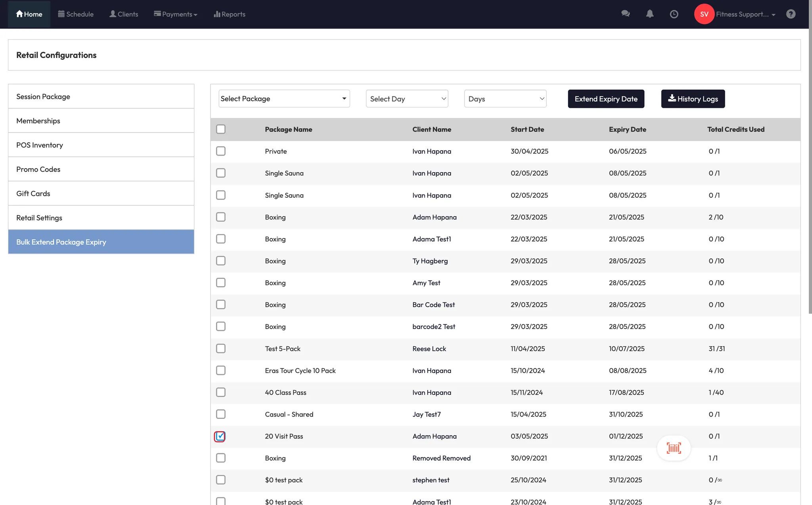Uncheck the 20 Visit Pass row checkbox

click(220, 436)
